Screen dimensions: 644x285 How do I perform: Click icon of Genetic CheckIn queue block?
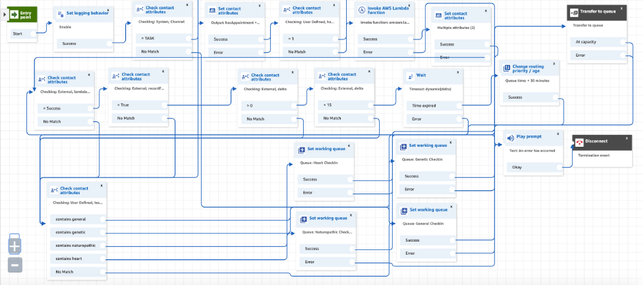[x=403, y=147]
